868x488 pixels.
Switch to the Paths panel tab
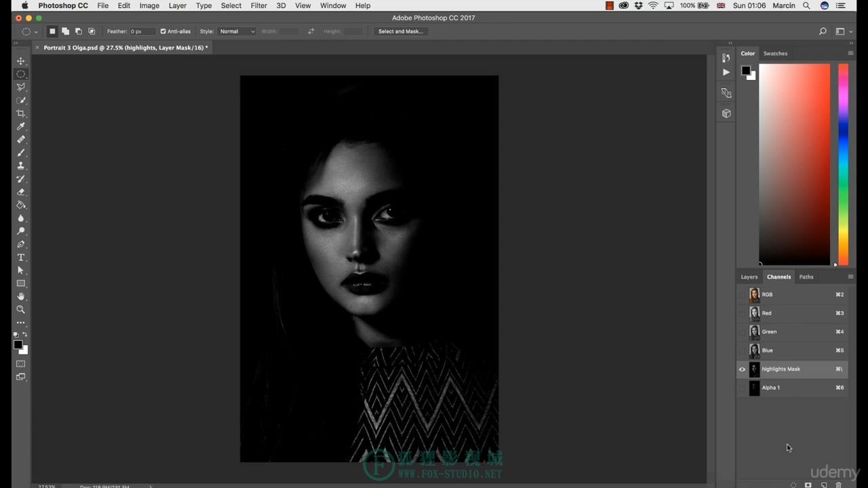(x=806, y=277)
